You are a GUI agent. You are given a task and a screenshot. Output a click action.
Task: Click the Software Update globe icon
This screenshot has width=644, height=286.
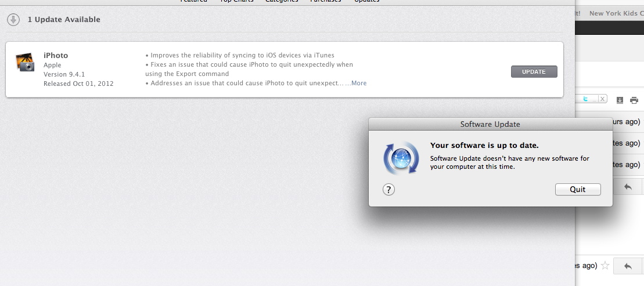[x=401, y=157]
